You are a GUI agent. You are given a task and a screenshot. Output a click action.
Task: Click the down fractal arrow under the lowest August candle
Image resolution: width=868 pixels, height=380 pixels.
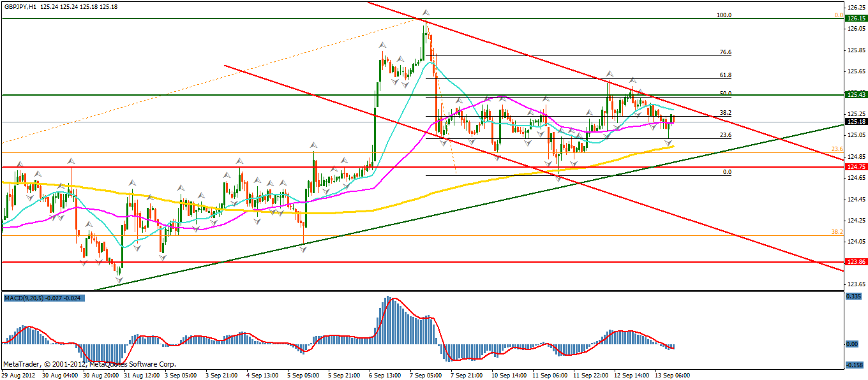pos(119,279)
